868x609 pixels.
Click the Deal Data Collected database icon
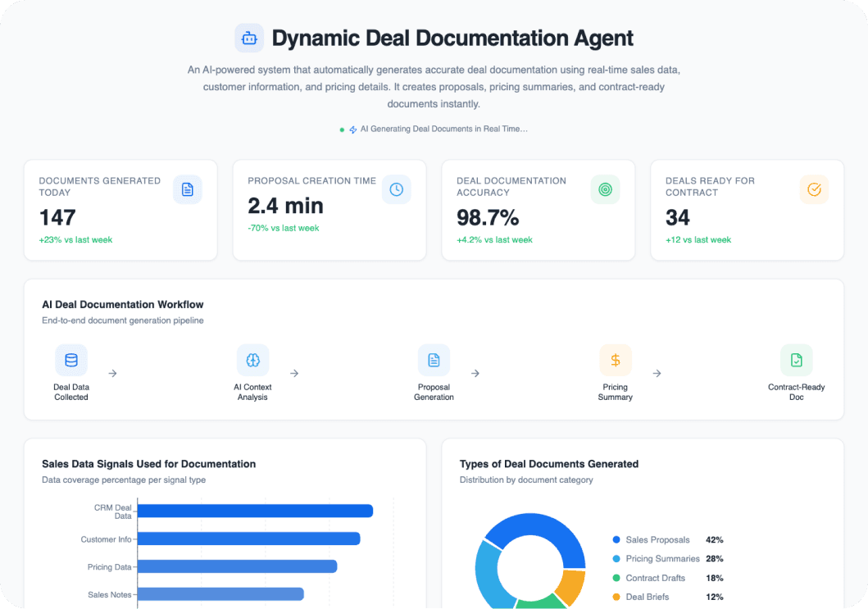[x=71, y=360]
